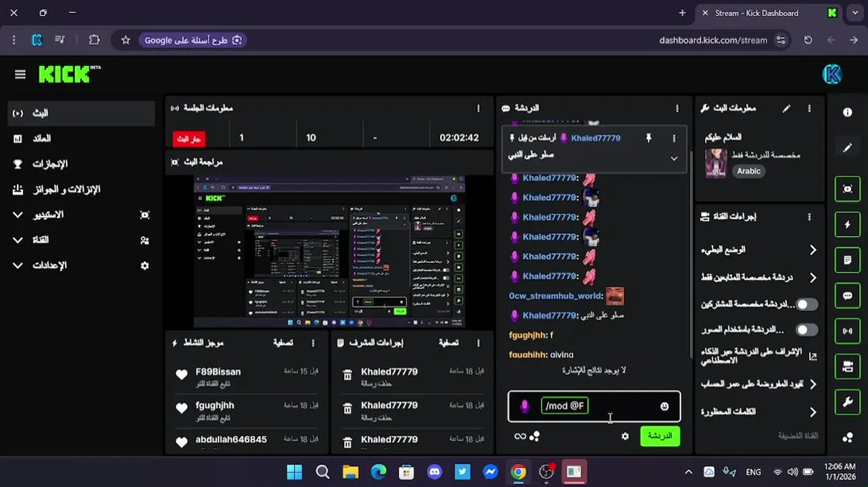
Task: Edit stream info with panel pencil icon
Action: (x=786, y=108)
